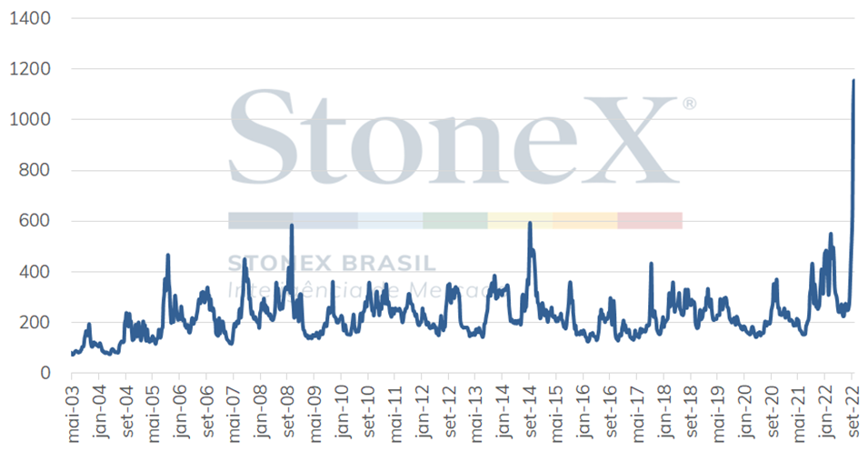This screenshot has width=868, height=452.
Task: Click the x-axis label jan-06
Action: 183,412
